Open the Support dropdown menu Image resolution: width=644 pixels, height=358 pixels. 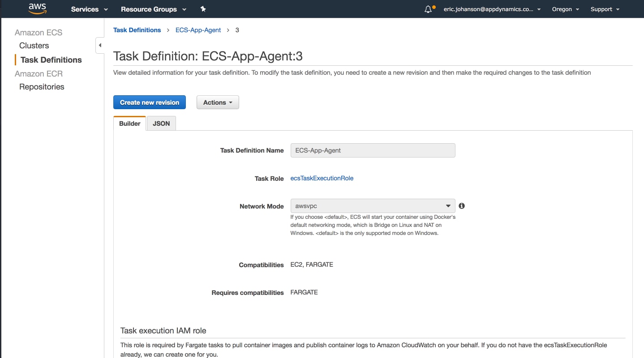(x=605, y=9)
